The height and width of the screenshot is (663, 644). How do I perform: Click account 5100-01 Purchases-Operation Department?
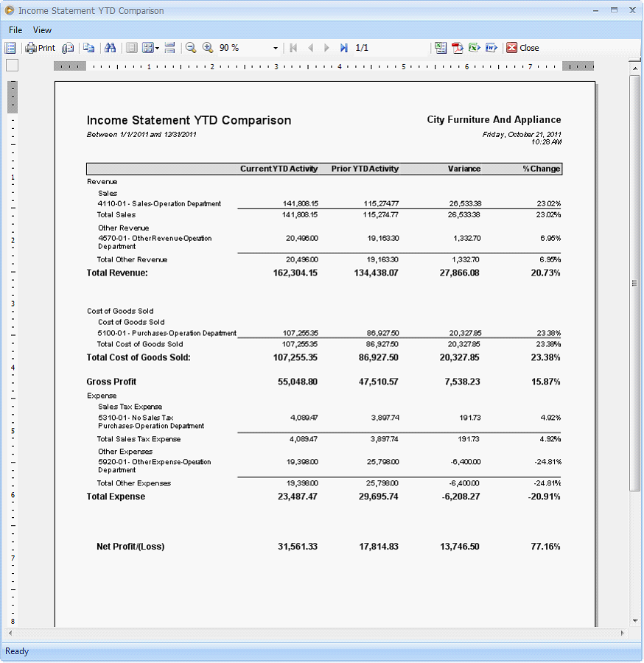pyautogui.click(x=167, y=333)
